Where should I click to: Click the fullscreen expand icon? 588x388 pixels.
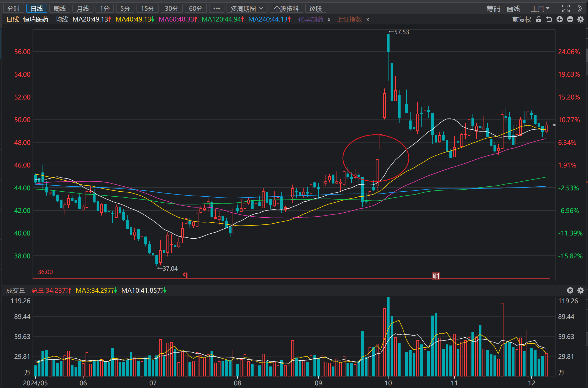566,8
